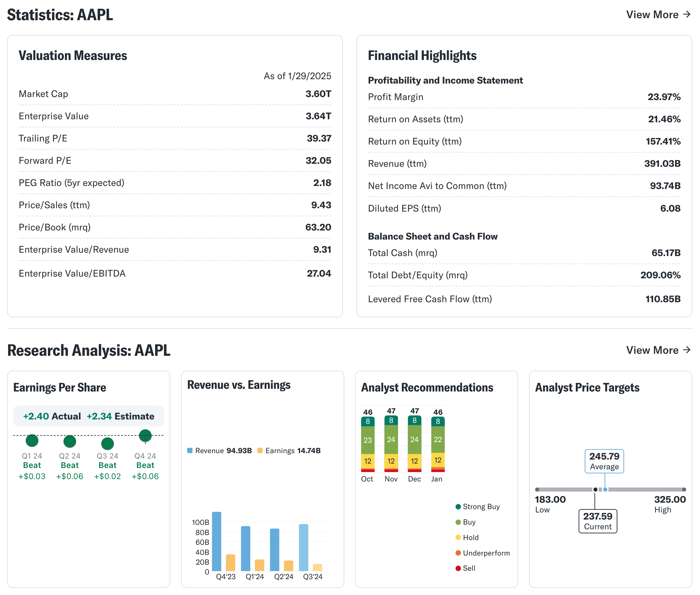This screenshot has width=700, height=595.
Task: Click the Q4 24 earnings dot
Action: (x=145, y=435)
